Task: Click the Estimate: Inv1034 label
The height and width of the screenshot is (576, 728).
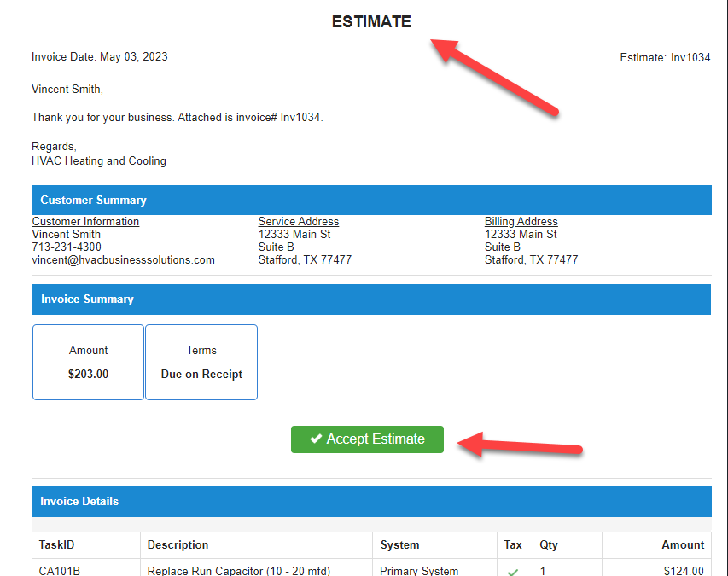Action: point(665,57)
